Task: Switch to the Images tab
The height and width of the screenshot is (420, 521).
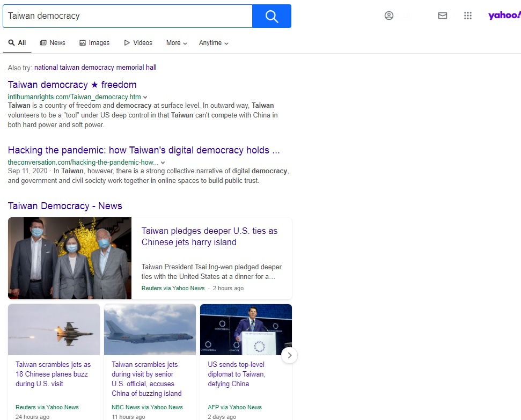Action: (94, 43)
